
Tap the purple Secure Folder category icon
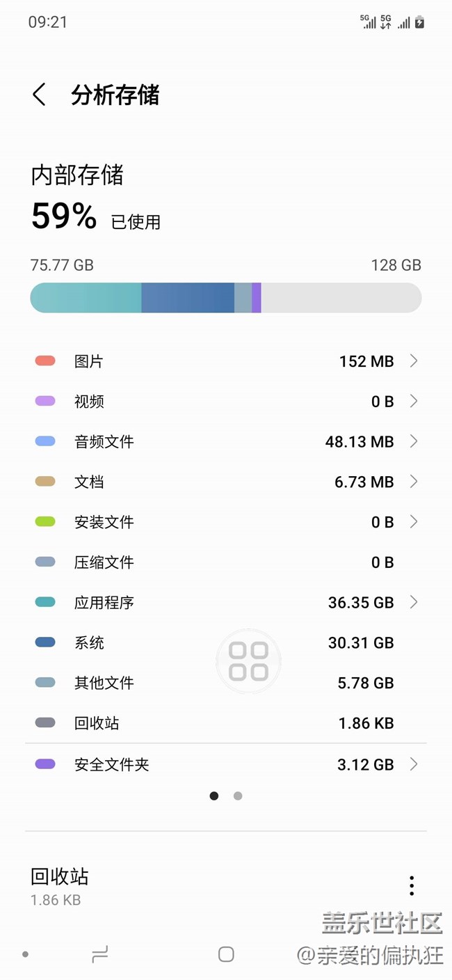click(x=45, y=764)
